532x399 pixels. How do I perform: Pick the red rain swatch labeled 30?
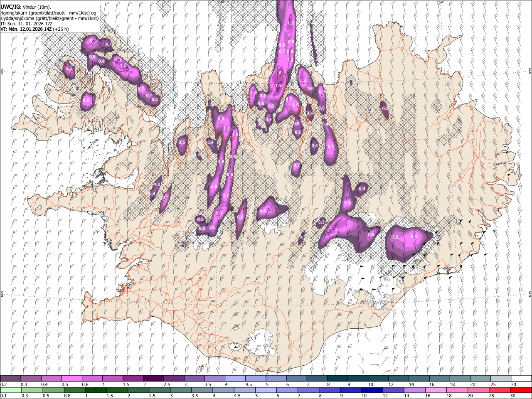pyautogui.click(x=521, y=390)
